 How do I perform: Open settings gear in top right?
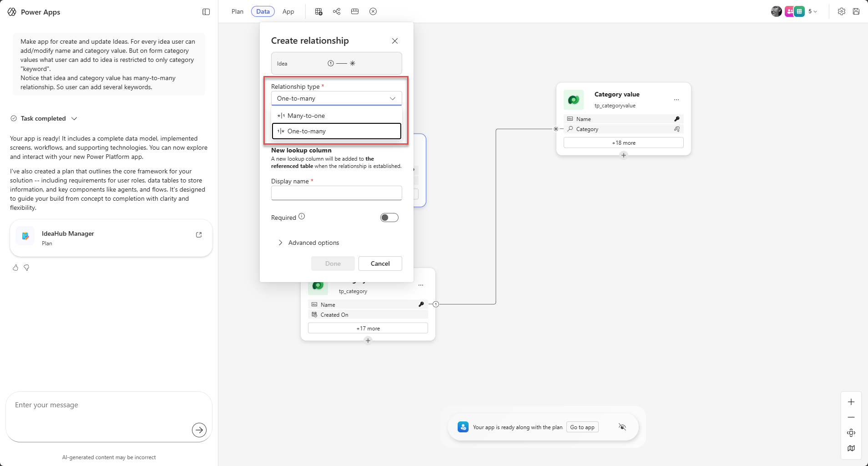pyautogui.click(x=842, y=11)
